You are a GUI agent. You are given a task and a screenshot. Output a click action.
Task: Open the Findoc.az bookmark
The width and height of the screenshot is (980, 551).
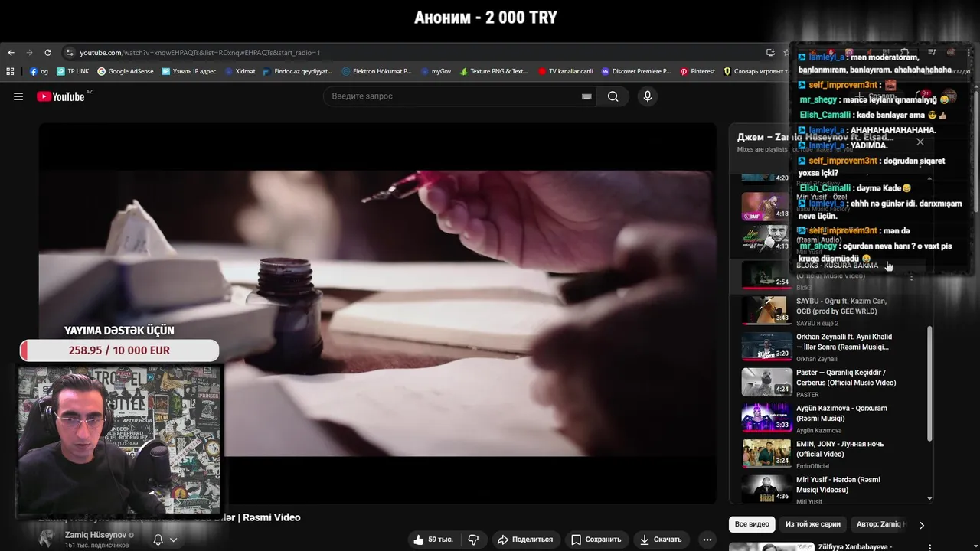(298, 71)
